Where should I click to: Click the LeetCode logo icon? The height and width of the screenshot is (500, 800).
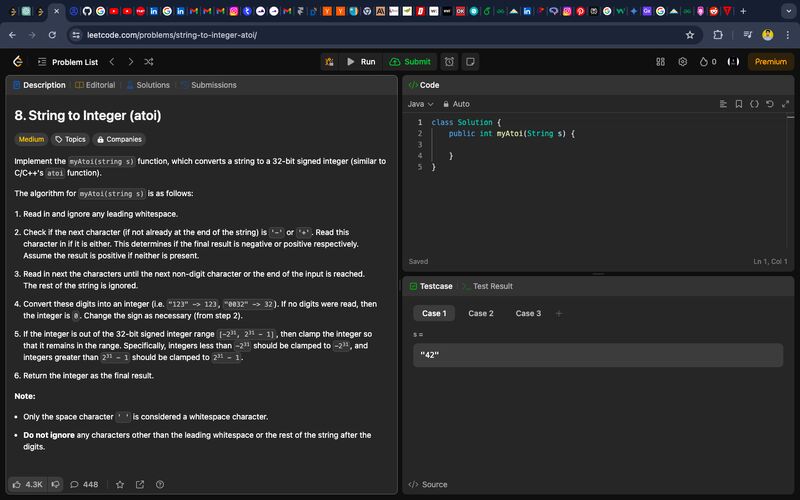(x=18, y=62)
